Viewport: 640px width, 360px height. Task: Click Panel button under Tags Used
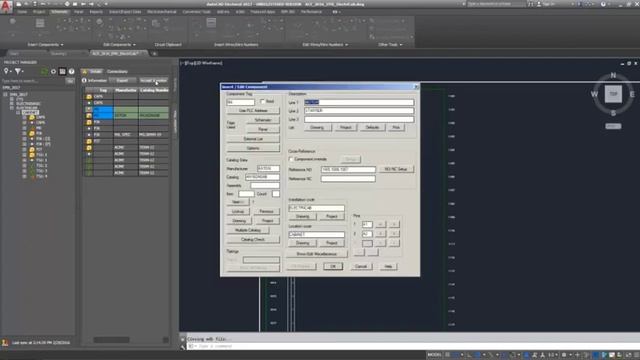263,129
